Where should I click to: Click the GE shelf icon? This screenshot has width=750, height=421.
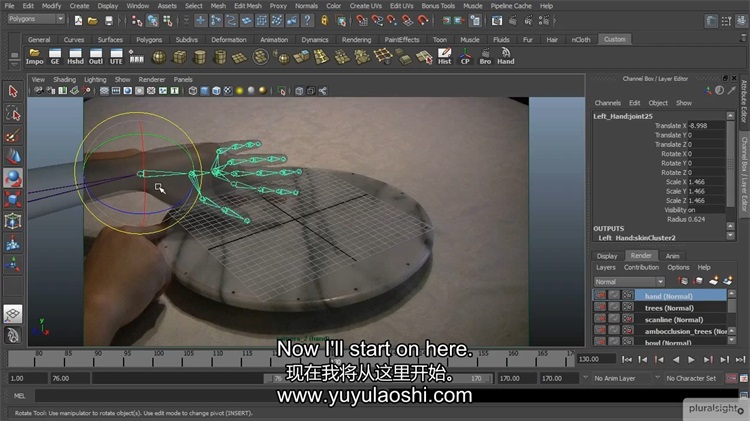pyautogui.click(x=55, y=56)
